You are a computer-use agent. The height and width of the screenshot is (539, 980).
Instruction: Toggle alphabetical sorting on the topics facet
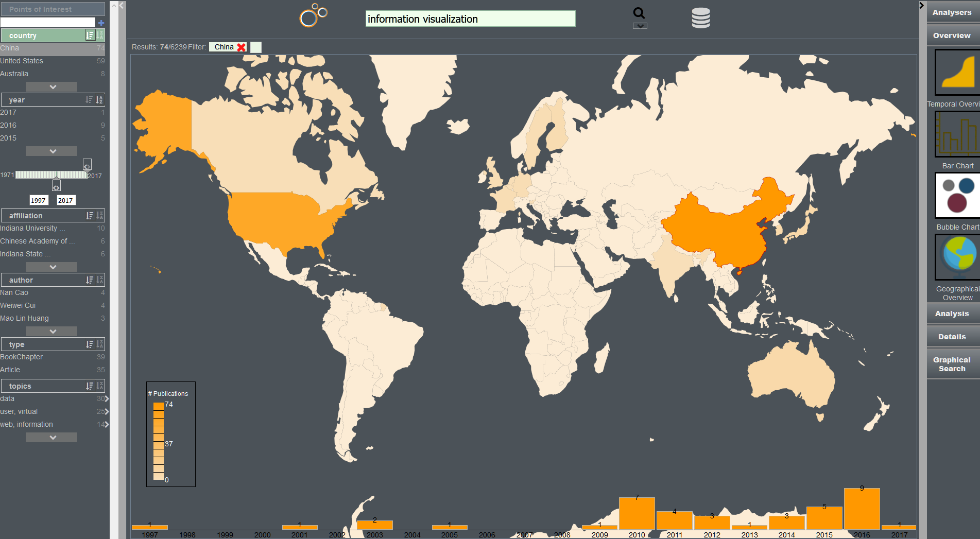click(100, 386)
